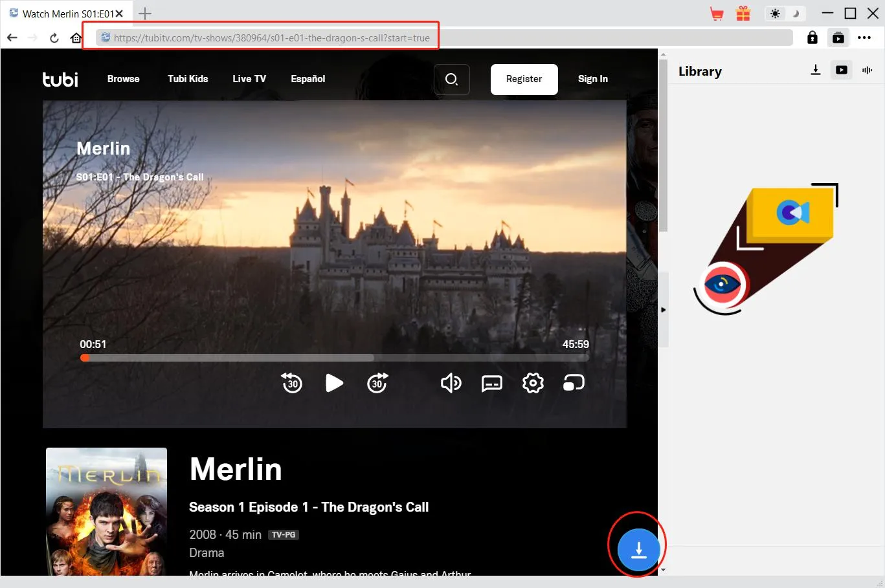Show the Library downloading tab icon

816,70
